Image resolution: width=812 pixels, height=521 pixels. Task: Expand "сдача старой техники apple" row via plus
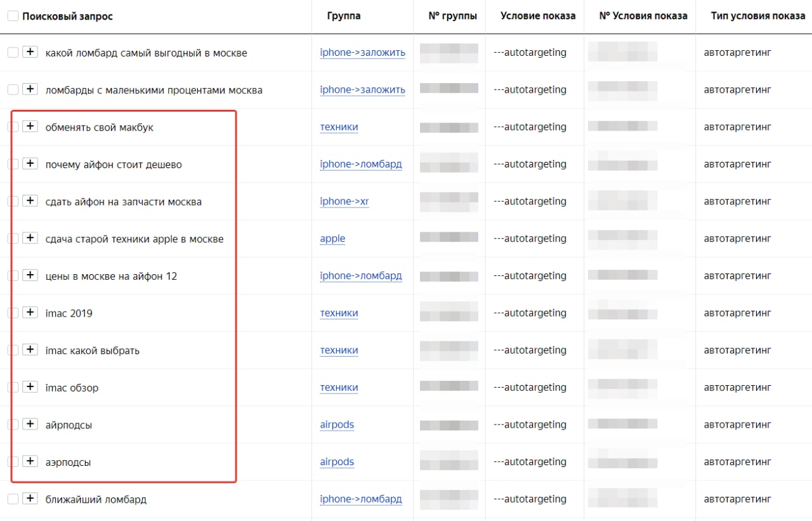(30, 238)
